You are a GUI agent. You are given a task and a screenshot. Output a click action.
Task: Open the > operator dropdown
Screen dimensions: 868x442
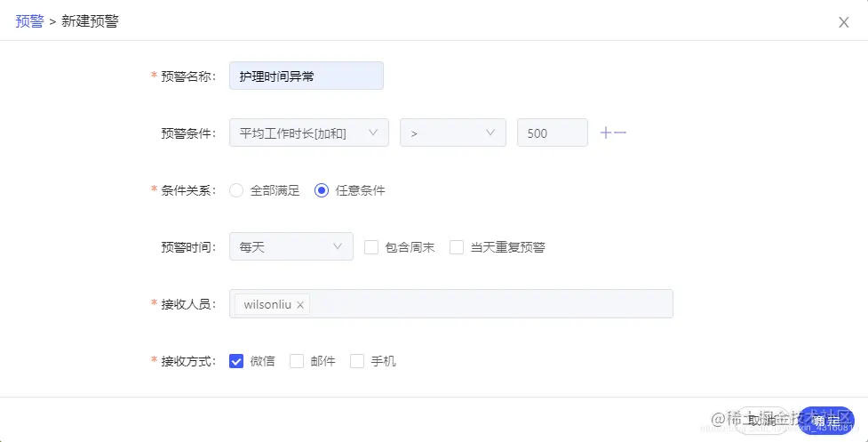tap(453, 133)
